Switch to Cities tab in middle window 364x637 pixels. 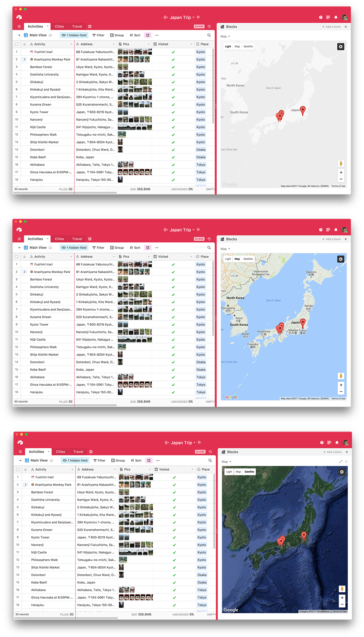coord(59,239)
